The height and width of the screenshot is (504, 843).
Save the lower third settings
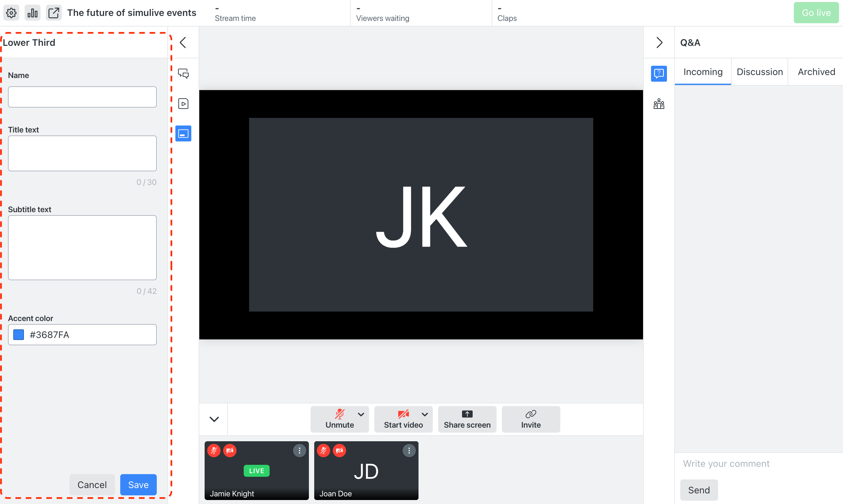pyautogui.click(x=138, y=485)
